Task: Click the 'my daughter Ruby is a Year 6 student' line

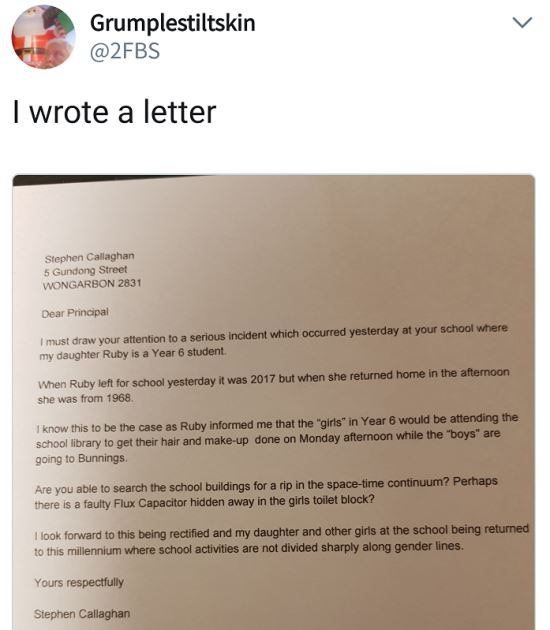Action: (133, 354)
